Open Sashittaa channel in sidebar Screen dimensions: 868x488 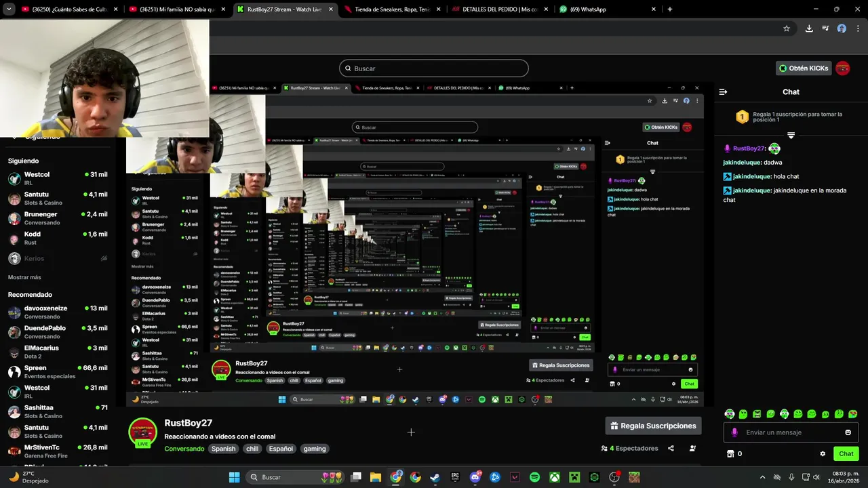click(x=58, y=411)
